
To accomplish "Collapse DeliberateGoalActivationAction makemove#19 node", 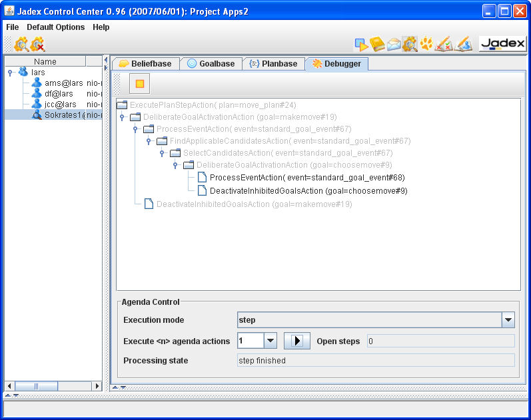I will (122, 117).
